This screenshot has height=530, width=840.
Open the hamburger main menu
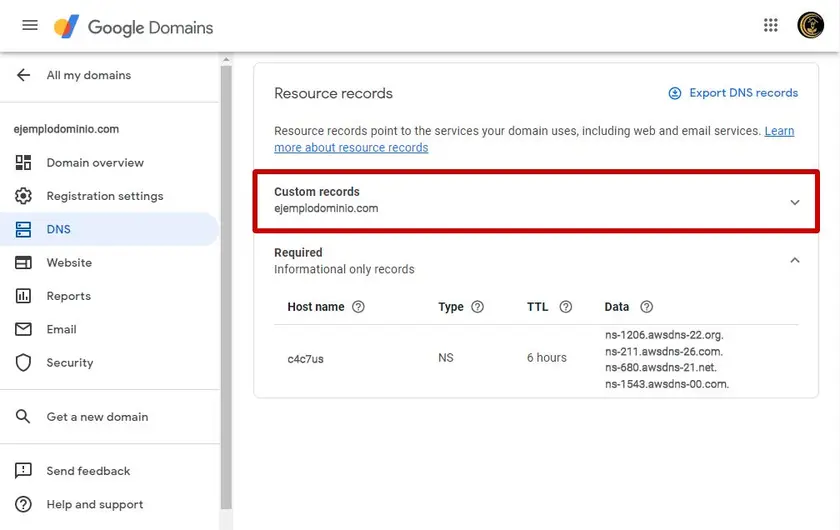coord(30,25)
